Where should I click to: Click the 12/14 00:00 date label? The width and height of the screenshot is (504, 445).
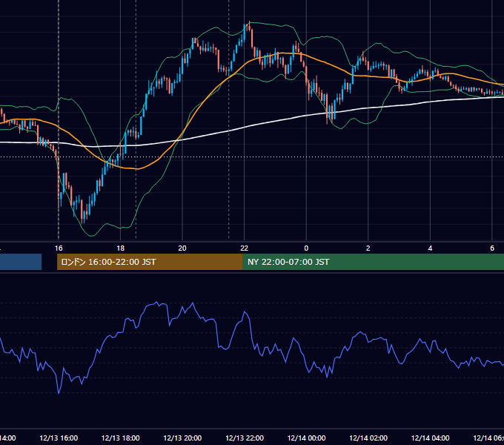coord(306,438)
